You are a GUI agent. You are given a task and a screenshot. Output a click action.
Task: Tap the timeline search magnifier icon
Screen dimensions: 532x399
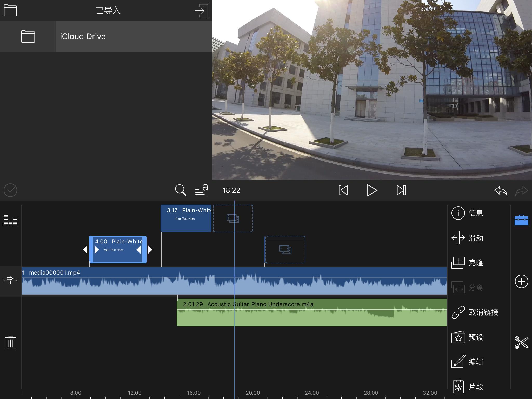point(181,190)
